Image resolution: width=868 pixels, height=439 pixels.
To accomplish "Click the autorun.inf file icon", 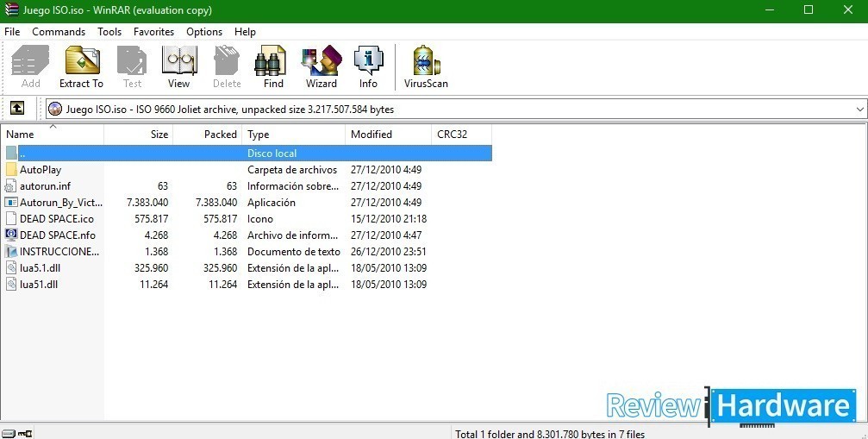I will (x=11, y=186).
